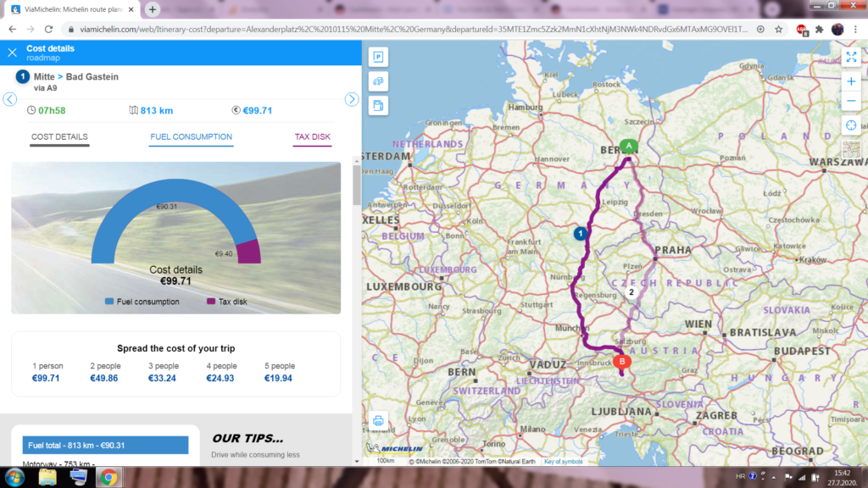Zoom in on the map
Viewport: 868px width, 488px height.
pos(851,81)
